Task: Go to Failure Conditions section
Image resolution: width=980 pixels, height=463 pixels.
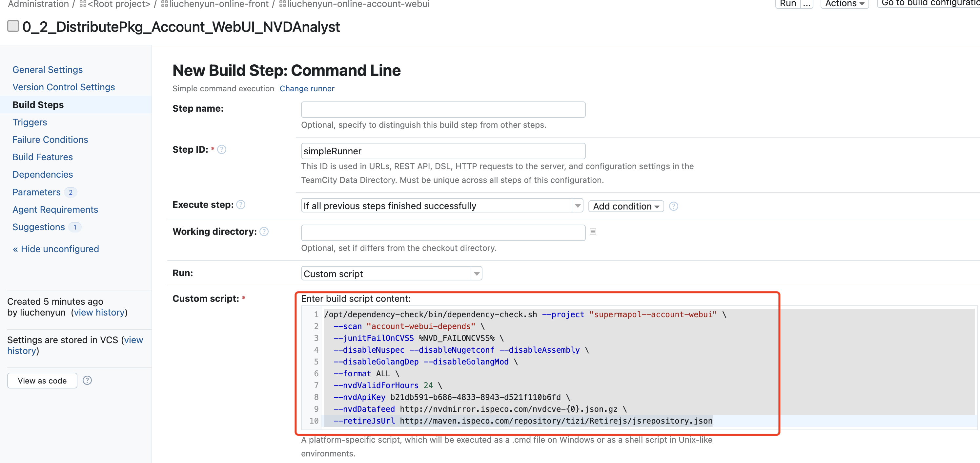Action: click(x=50, y=140)
